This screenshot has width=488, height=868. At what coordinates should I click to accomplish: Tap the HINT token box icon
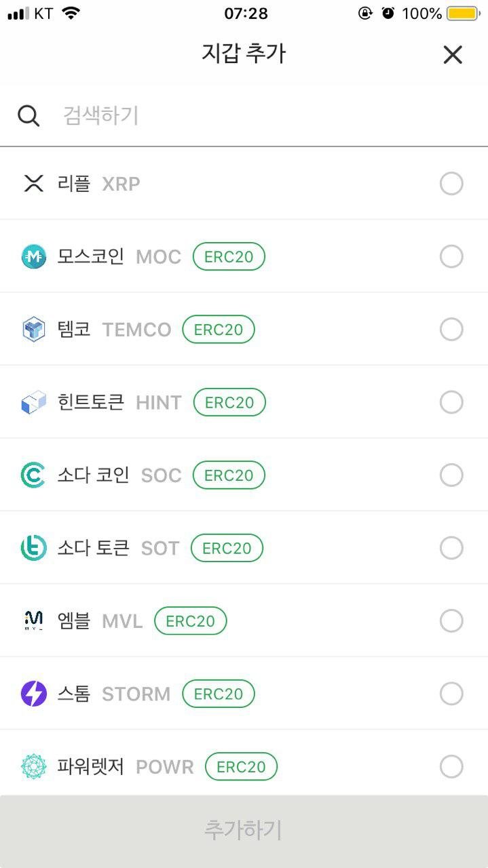(33, 402)
